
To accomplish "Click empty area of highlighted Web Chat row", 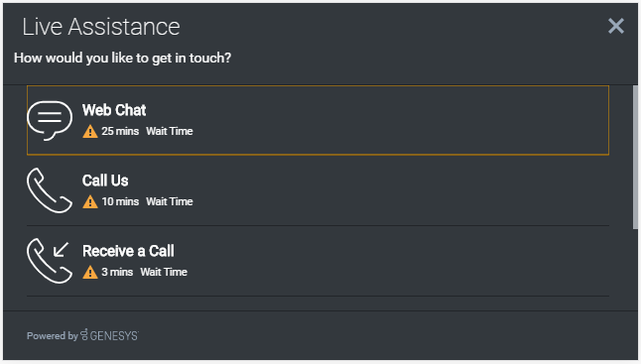I will (x=401, y=121).
